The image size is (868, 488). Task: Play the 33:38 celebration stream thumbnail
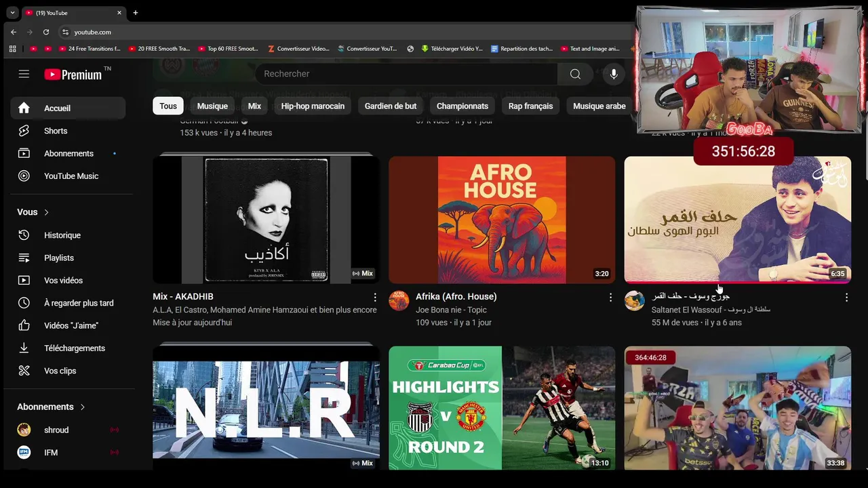[738, 408]
